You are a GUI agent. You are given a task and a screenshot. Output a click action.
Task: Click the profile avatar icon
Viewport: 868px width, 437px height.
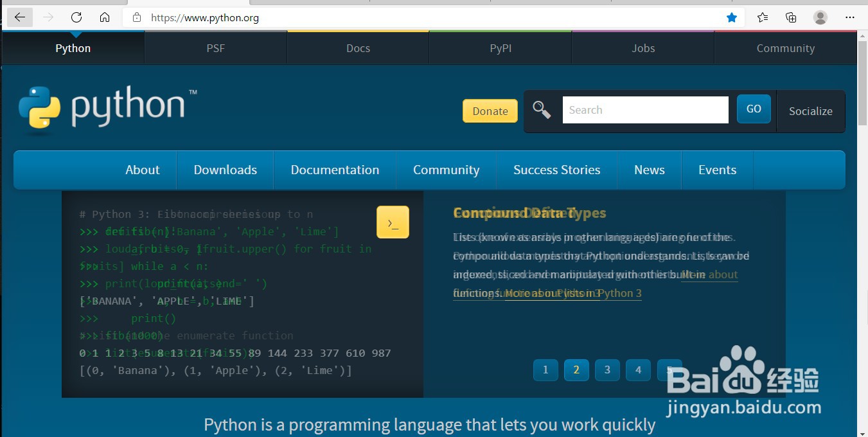pos(820,17)
